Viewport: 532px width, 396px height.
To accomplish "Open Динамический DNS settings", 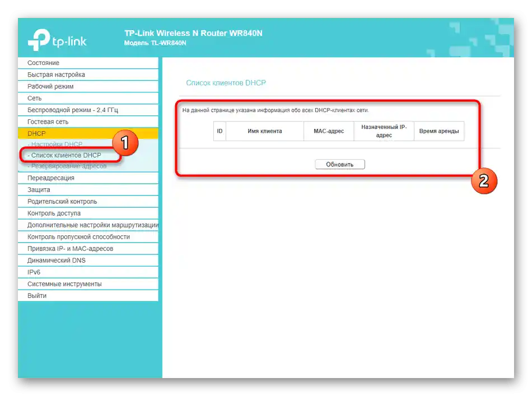I will pos(88,260).
